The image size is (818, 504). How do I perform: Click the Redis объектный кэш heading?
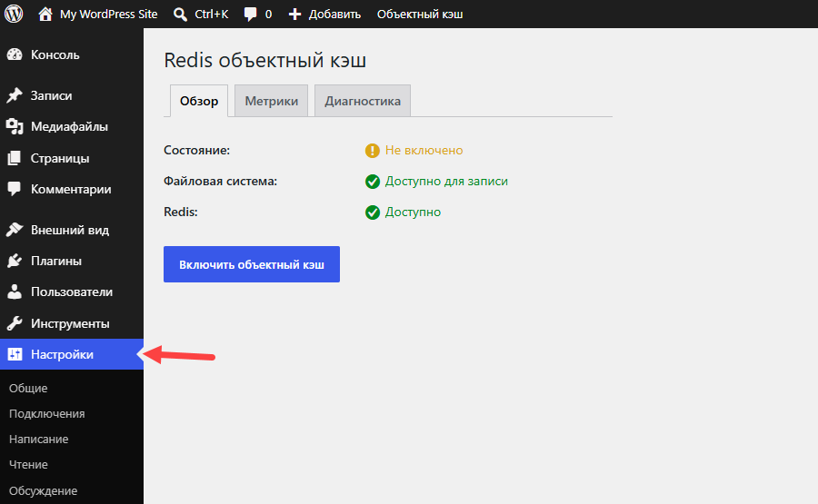click(x=265, y=61)
